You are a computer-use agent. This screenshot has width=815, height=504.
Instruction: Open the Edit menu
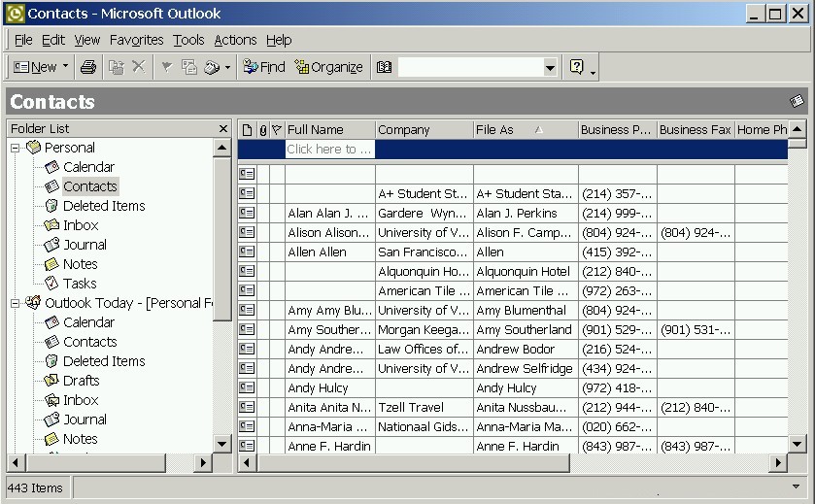(x=53, y=40)
